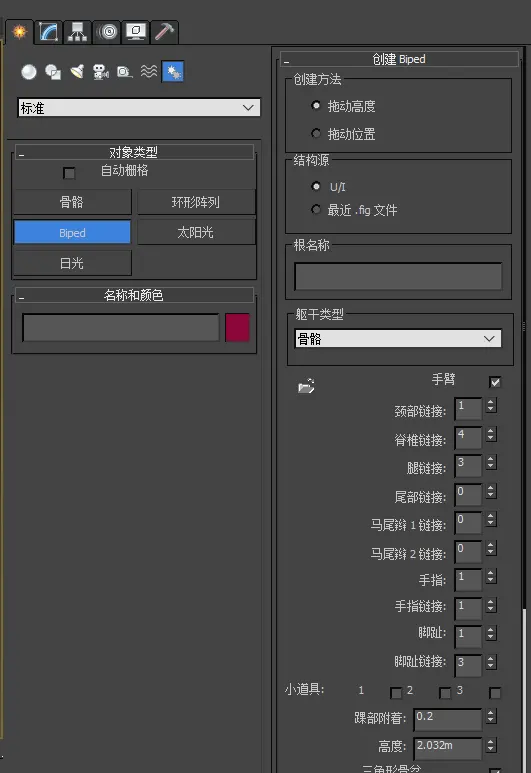The height and width of the screenshot is (773, 531).
Task: Click the 颈部链接 spinner arrows
Action: point(491,406)
